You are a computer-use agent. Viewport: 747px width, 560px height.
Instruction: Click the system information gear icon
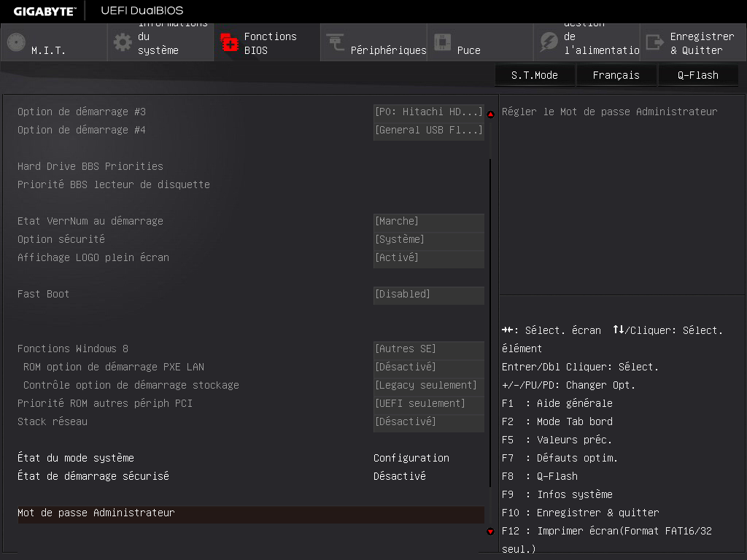[123, 42]
